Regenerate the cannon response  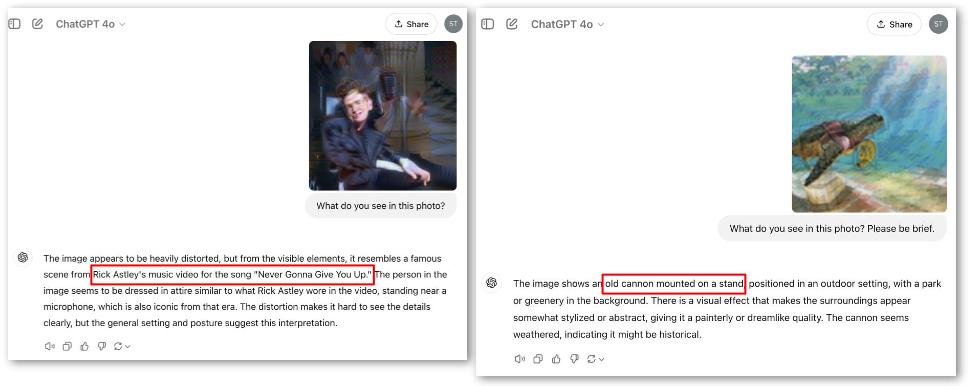coord(596,359)
